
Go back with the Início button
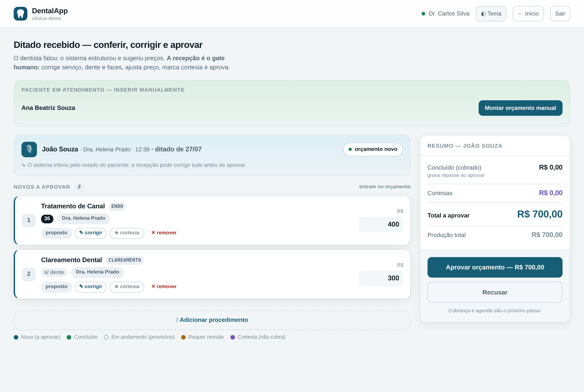point(528,13)
